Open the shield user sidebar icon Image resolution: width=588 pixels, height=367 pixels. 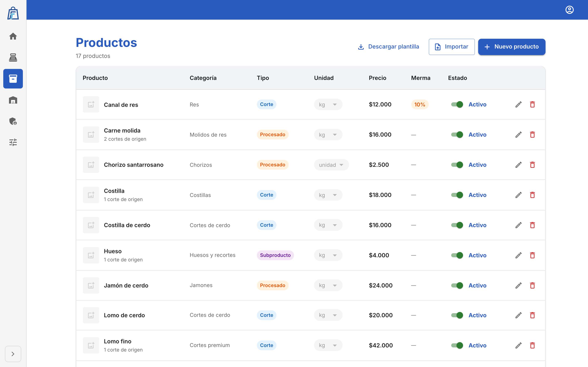click(13, 121)
